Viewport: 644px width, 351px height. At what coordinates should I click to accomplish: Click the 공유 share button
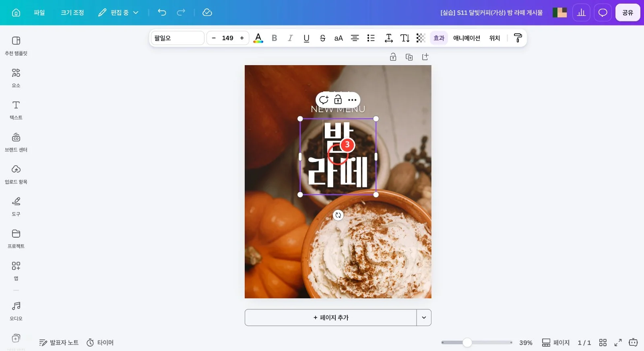pyautogui.click(x=628, y=12)
